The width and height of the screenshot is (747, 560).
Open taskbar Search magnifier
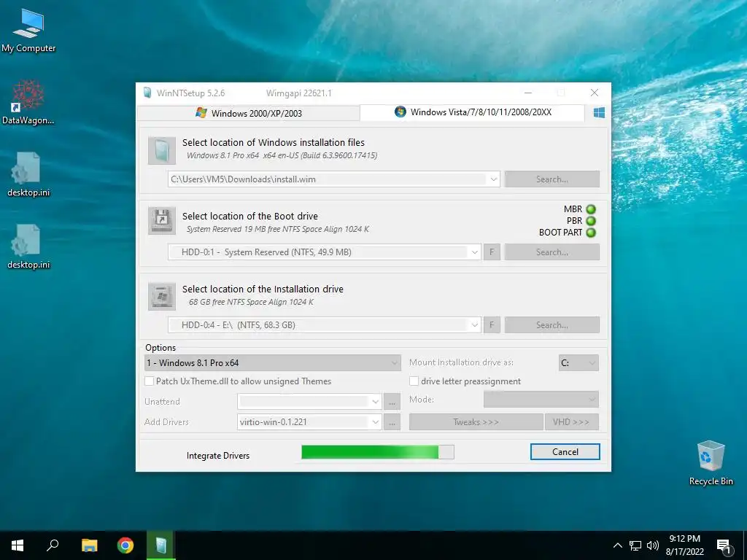pos(53,545)
